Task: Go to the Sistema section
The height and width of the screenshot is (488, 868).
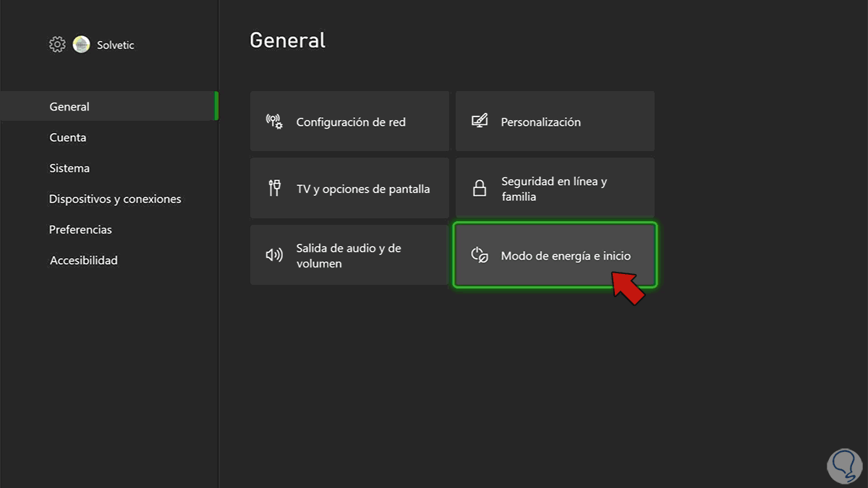Action: point(69,168)
